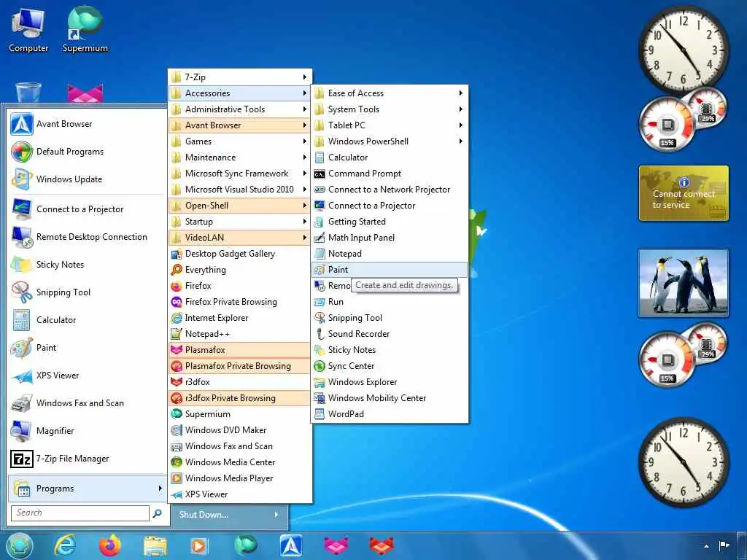Show hidden tray icons arrow
This screenshot has width=747, height=560.
coord(706,545)
